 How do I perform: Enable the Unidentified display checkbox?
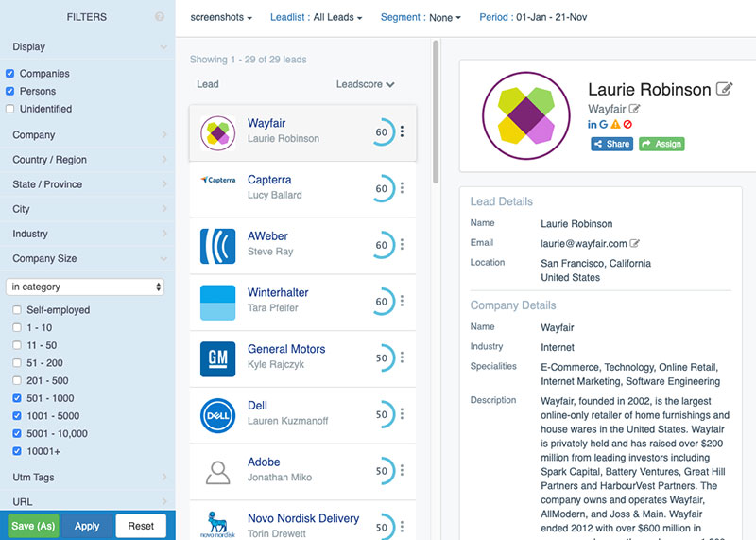coord(9,109)
